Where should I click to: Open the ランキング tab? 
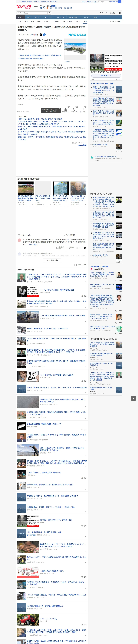(86, 17)
